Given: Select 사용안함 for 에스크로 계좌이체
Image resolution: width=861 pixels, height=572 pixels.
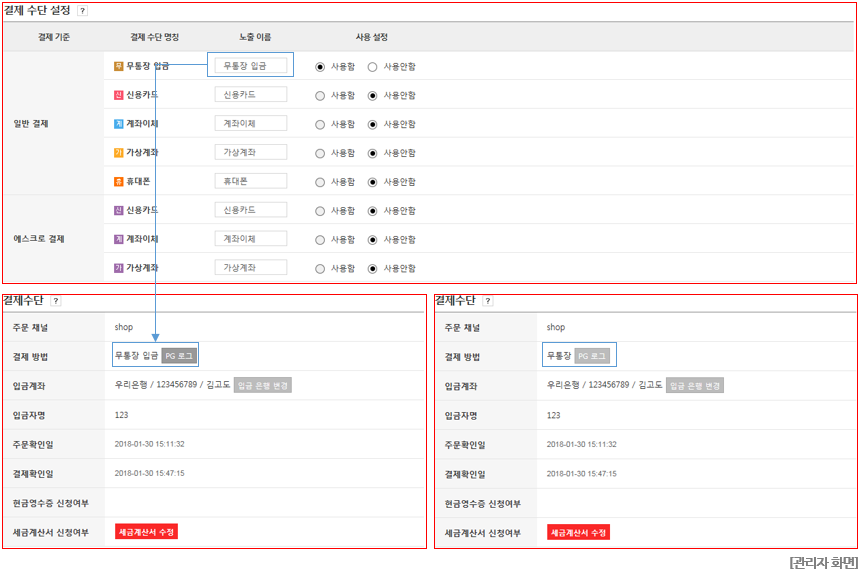Looking at the screenshot, I should pyautogui.click(x=373, y=240).
